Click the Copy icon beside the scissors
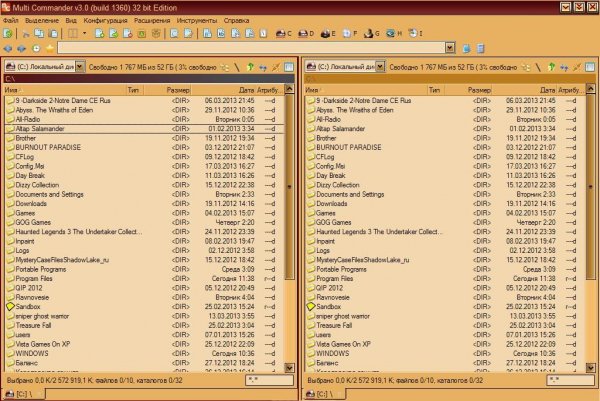The height and width of the screenshot is (401, 600). (x=39, y=34)
